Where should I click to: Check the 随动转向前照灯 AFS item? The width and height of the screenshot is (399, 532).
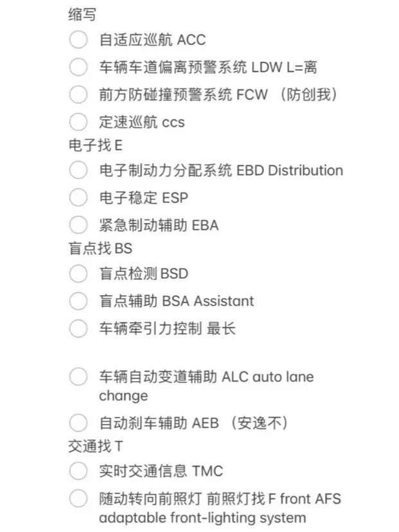pyautogui.click(x=78, y=499)
